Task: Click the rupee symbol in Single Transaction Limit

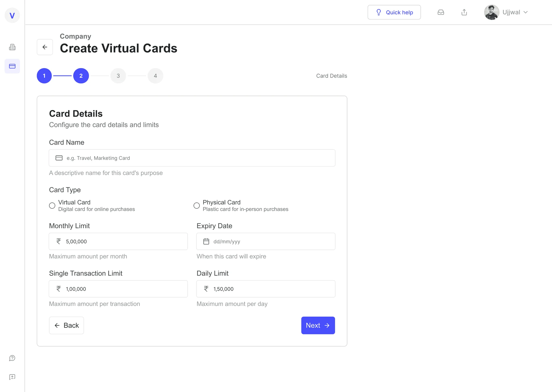Action: click(x=58, y=289)
